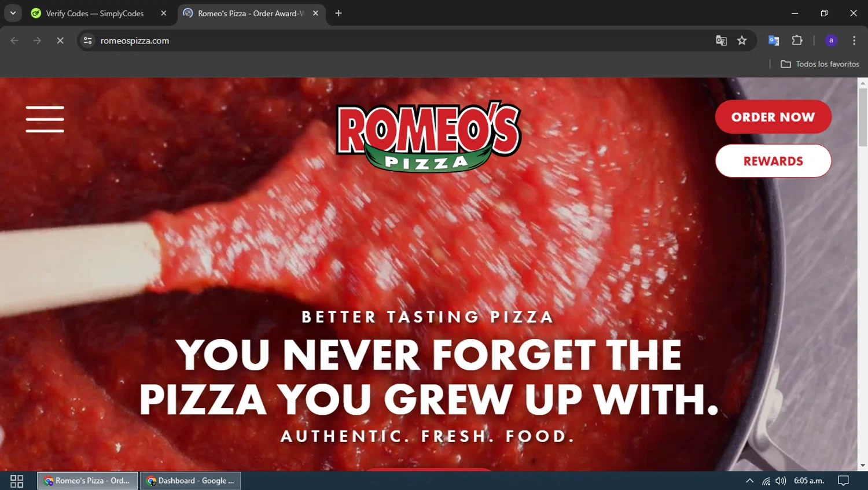868x490 pixels.
Task: Stop loading the page
Action: click(60, 40)
